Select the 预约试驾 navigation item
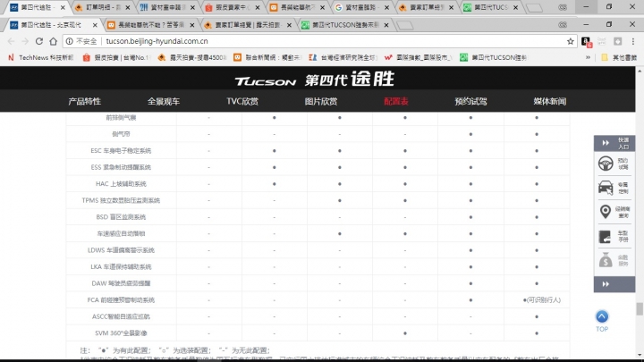 point(470,101)
